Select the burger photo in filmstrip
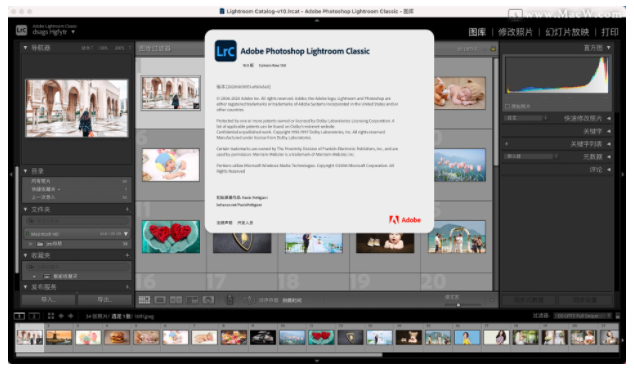The height and width of the screenshot is (374, 634). [117, 337]
